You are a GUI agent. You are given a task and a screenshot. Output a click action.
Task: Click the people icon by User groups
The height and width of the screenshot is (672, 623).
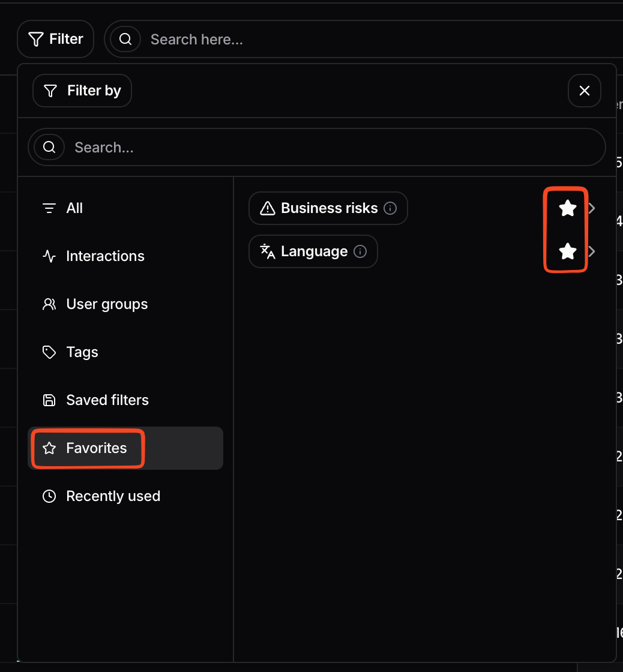pos(49,304)
